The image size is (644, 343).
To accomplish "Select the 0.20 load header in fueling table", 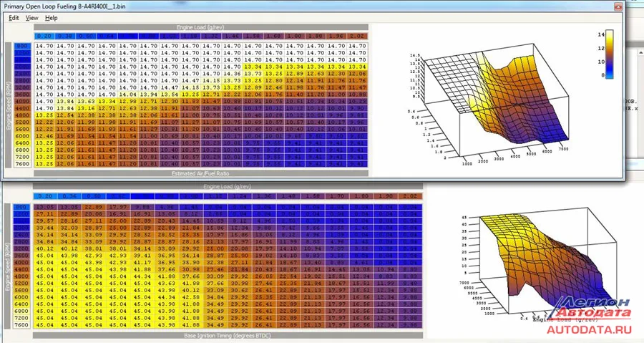I will [44, 36].
